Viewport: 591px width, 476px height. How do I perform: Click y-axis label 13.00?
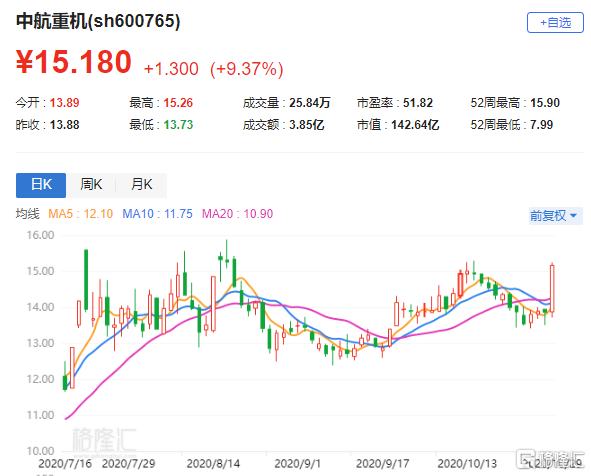(40, 343)
